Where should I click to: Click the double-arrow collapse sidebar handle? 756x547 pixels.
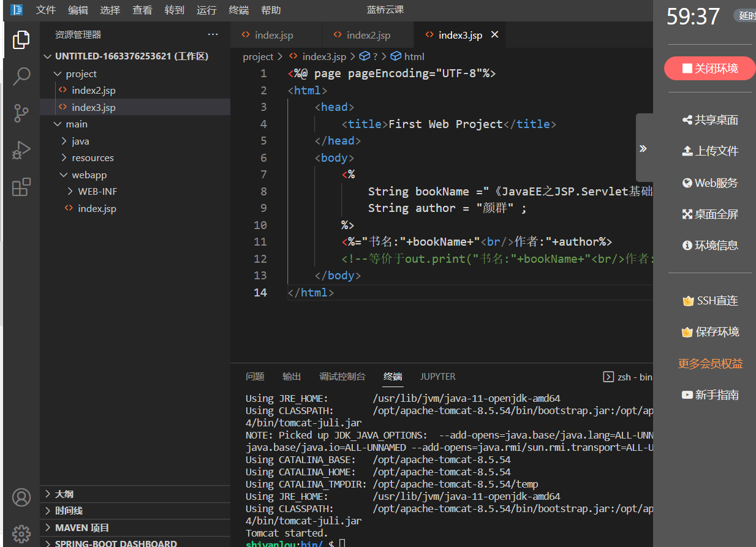pos(643,148)
